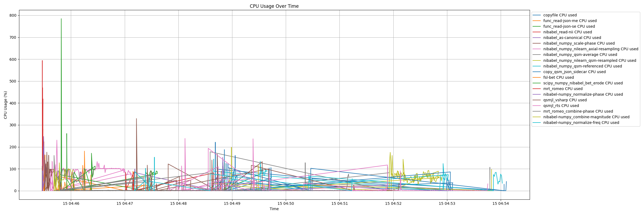This screenshot has height=215, width=644.
Task: Click the "15 04:50" time tick label
Action: (x=286, y=203)
